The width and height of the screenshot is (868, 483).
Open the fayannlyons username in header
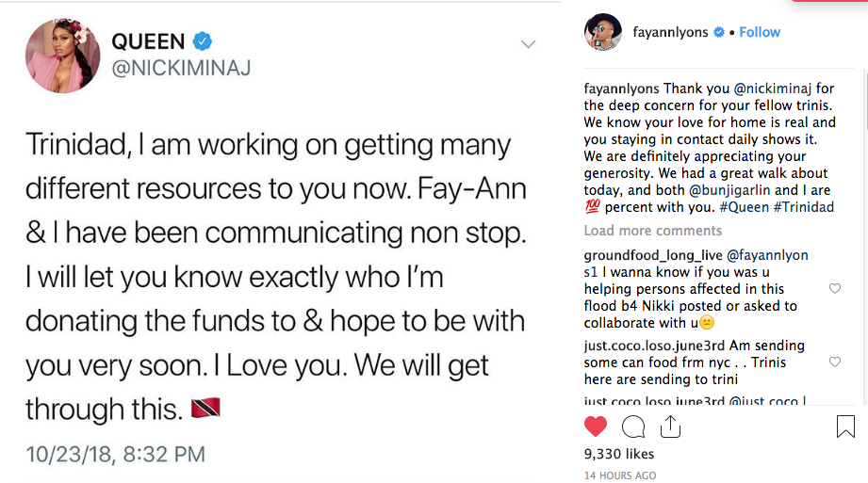672,32
